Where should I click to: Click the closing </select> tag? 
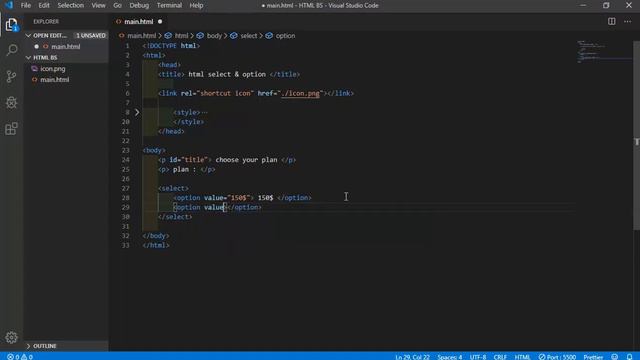pos(175,217)
